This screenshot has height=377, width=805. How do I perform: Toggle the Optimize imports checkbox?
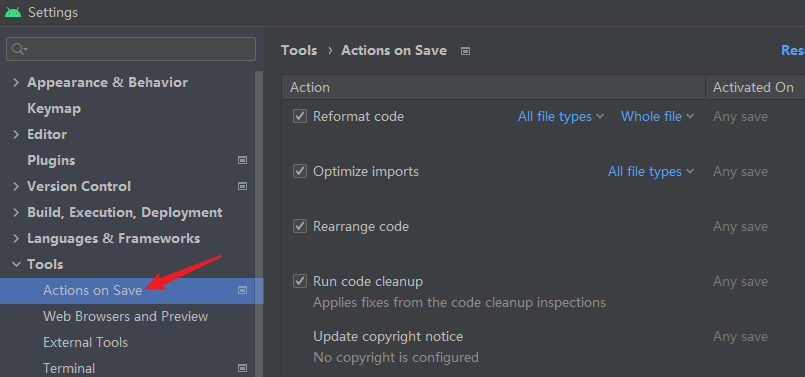pos(300,171)
